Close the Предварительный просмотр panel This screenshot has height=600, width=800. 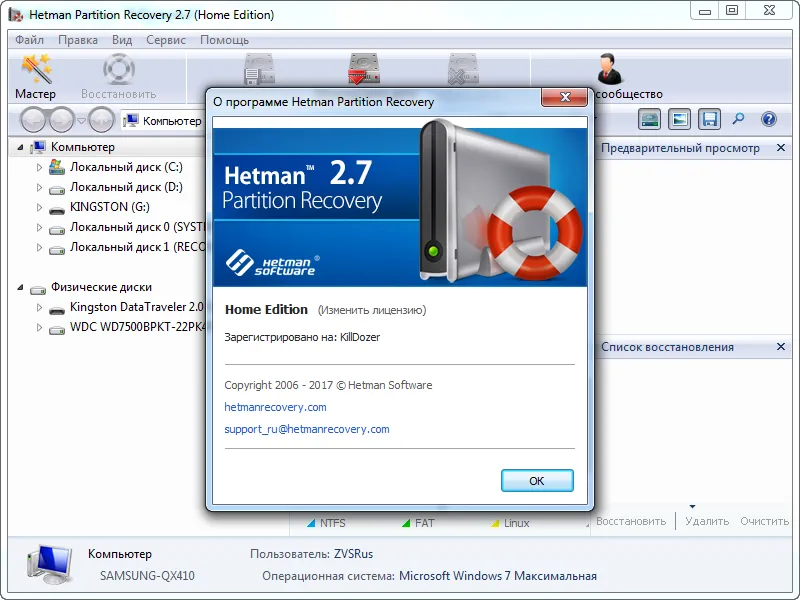pos(781,148)
